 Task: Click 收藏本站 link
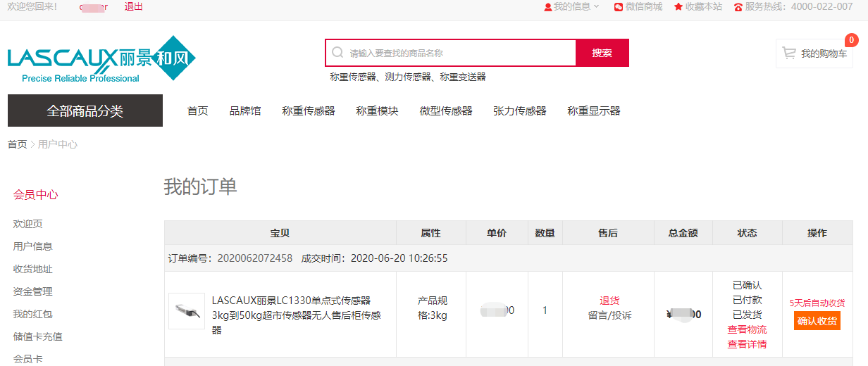tap(704, 6)
